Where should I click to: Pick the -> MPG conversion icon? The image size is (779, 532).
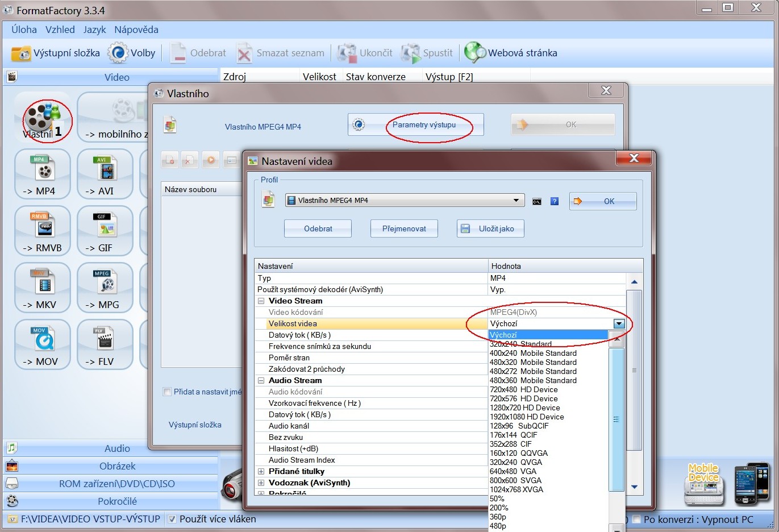(105, 288)
